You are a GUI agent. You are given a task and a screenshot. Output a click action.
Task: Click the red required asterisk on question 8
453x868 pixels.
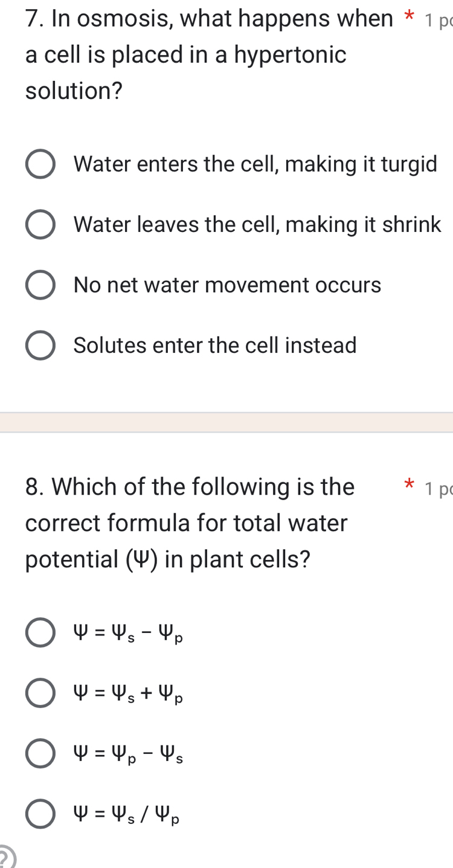point(409,485)
